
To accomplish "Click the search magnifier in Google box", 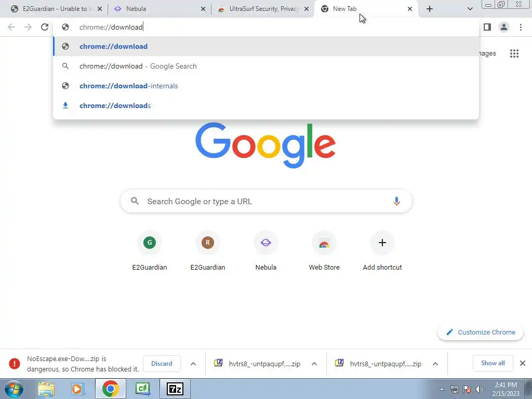I will (x=135, y=201).
